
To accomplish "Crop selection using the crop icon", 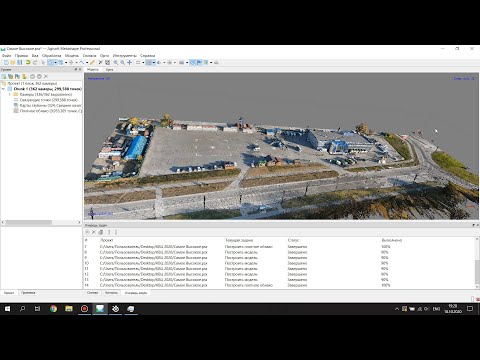I will pos(107,62).
